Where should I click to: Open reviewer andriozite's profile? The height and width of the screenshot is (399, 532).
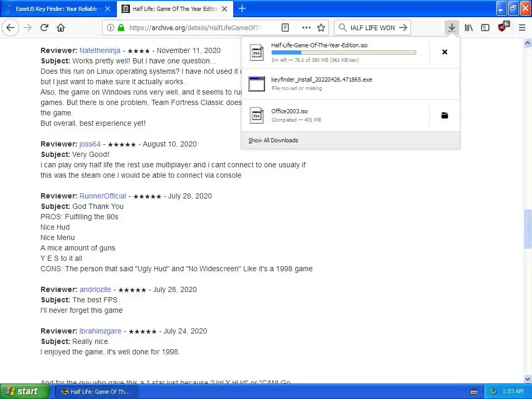point(96,289)
